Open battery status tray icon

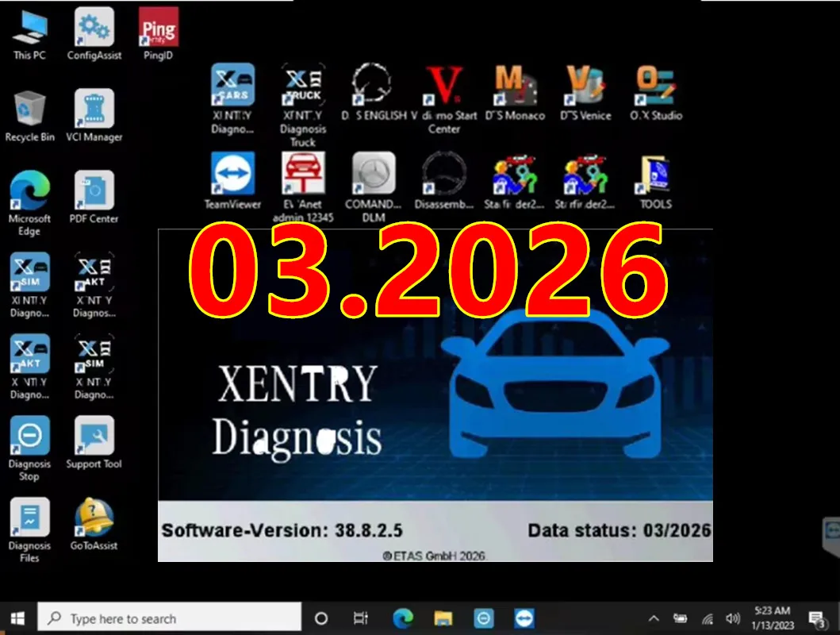click(681, 619)
